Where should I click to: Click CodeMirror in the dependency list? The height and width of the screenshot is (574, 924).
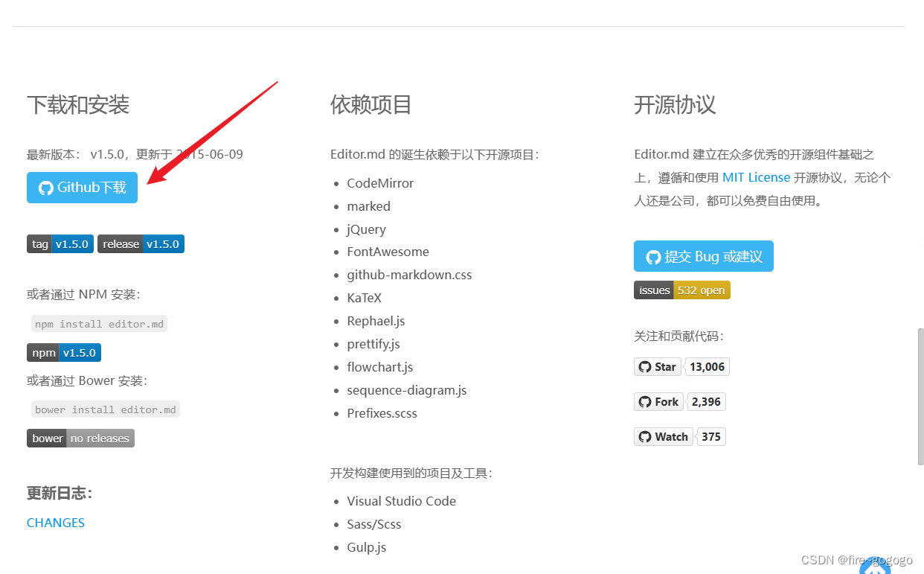point(380,183)
